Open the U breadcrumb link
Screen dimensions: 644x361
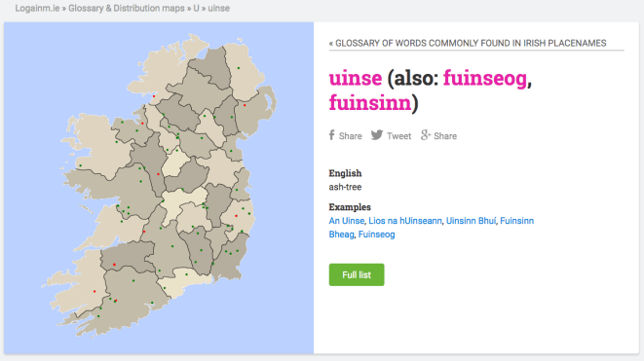pos(197,8)
